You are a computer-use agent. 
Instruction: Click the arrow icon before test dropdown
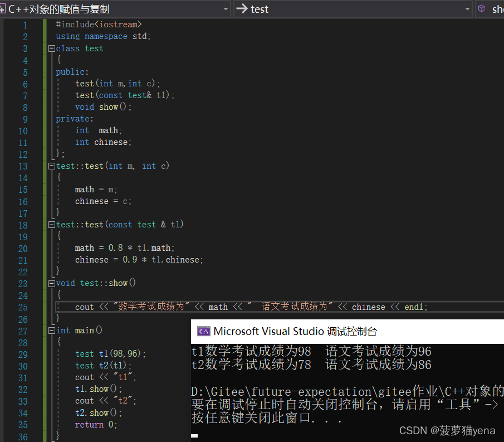(242, 9)
